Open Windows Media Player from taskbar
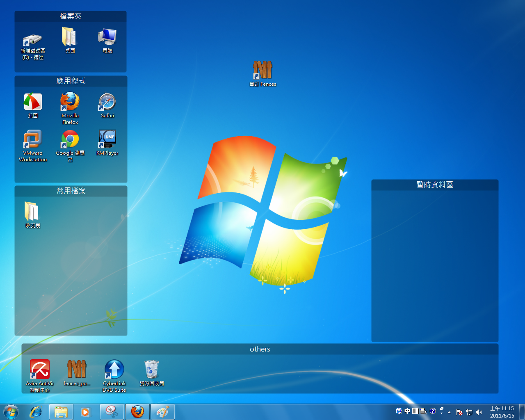 click(x=86, y=412)
